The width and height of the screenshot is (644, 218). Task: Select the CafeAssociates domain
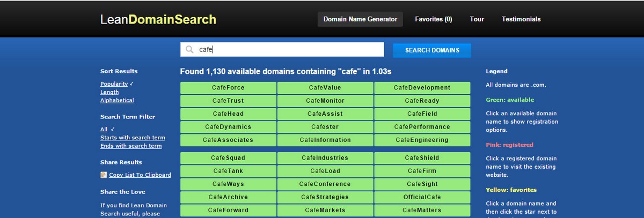point(228,140)
